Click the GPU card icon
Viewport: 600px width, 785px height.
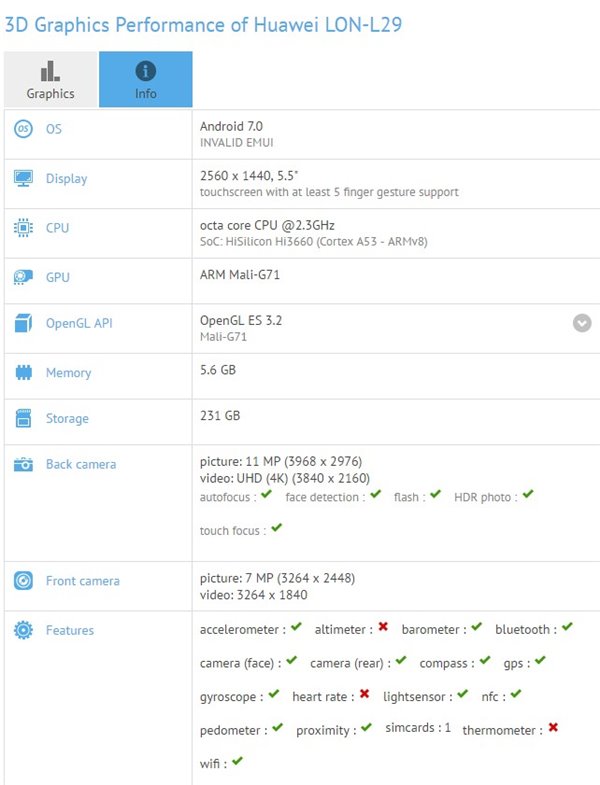point(23,277)
